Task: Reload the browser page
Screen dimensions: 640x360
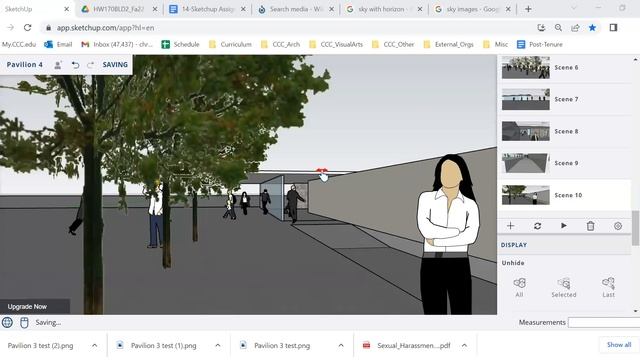Action: pyautogui.click(x=27, y=28)
